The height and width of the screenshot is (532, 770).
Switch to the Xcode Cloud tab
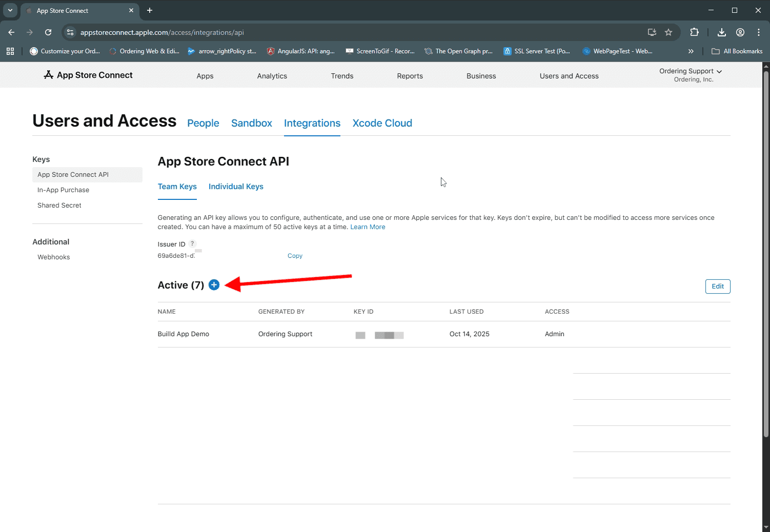tap(382, 123)
